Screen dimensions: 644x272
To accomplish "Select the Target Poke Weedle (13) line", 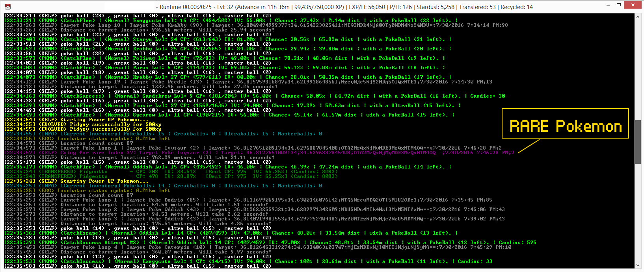I will click(248, 82).
